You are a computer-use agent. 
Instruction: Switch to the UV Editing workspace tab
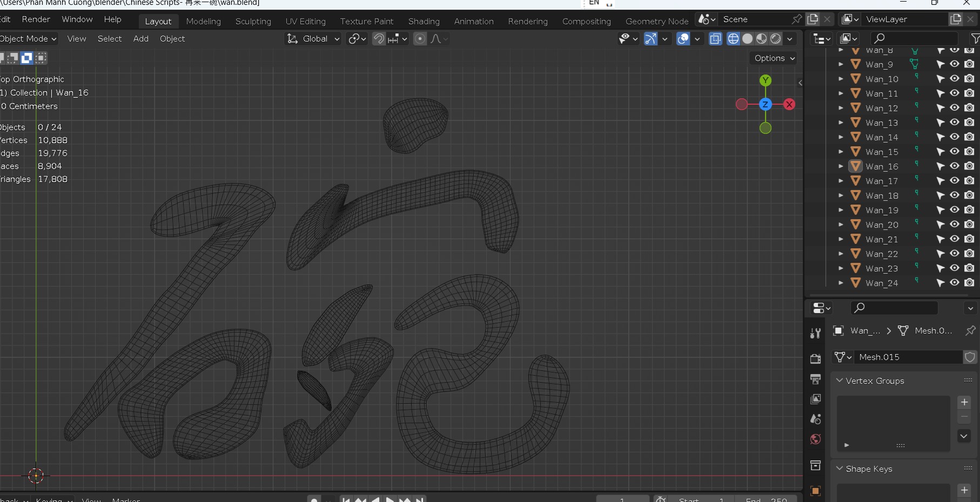306,22
